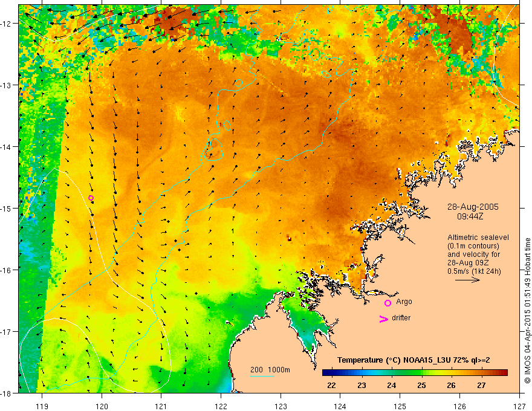Click the 119 longitude axis label
Viewport: 532px width, 411px height.
(x=42, y=406)
